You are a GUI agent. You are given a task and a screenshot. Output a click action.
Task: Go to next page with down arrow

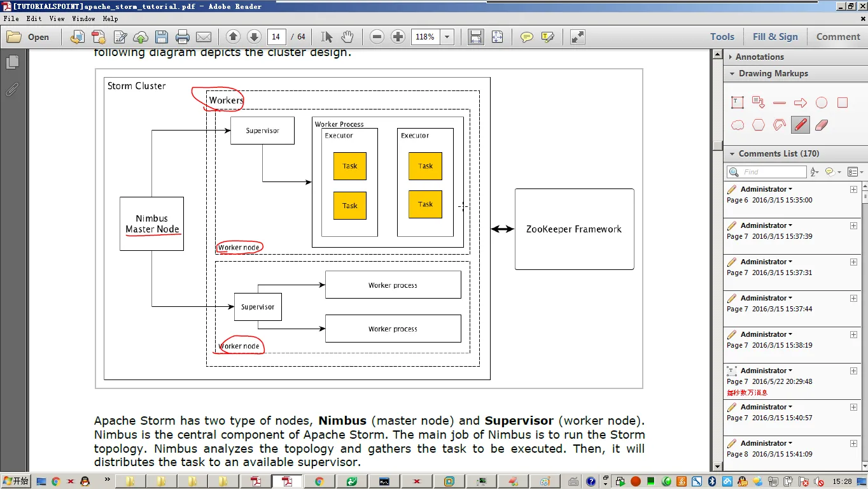click(x=254, y=37)
